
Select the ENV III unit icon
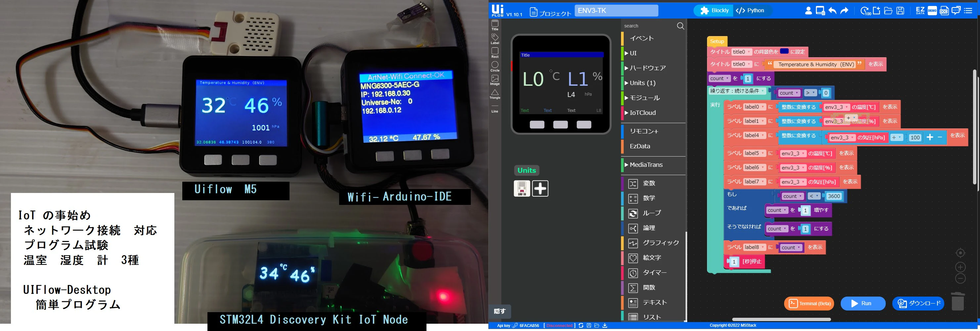coord(521,188)
